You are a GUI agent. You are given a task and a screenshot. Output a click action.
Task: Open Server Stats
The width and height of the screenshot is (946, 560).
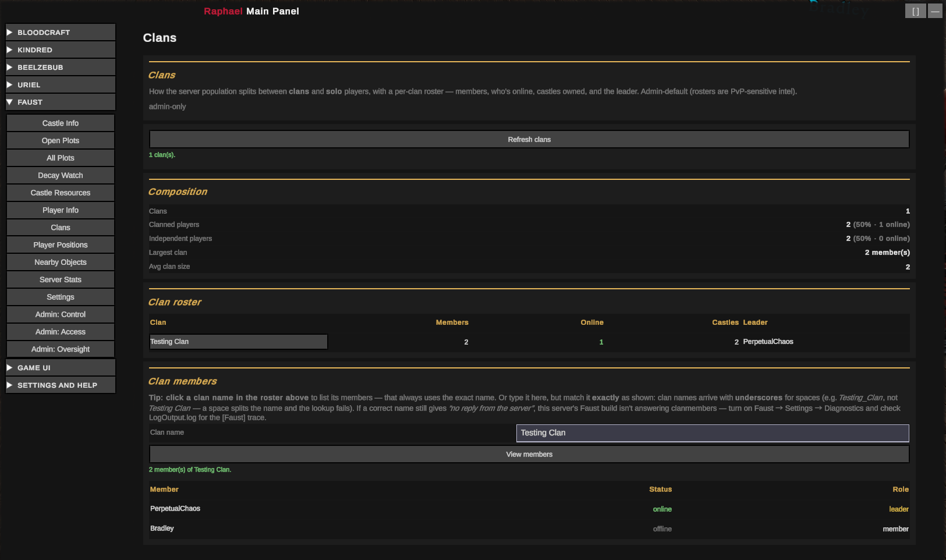pos(61,280)
